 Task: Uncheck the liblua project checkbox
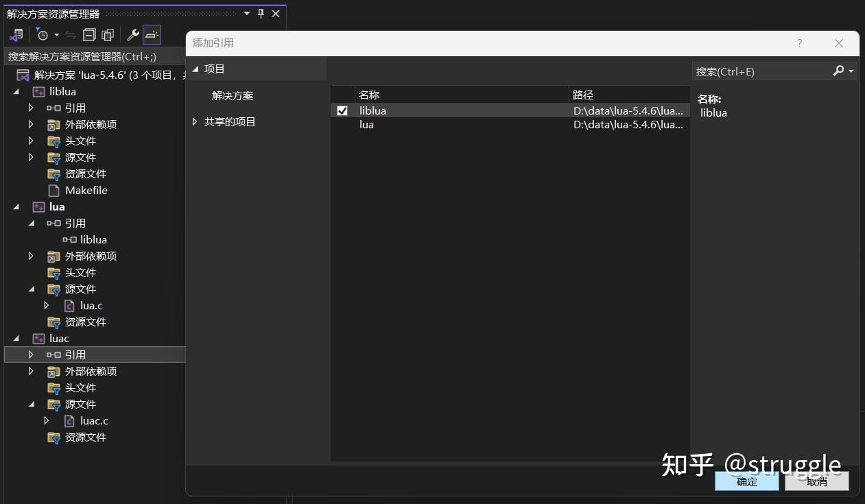click(342, 110)
